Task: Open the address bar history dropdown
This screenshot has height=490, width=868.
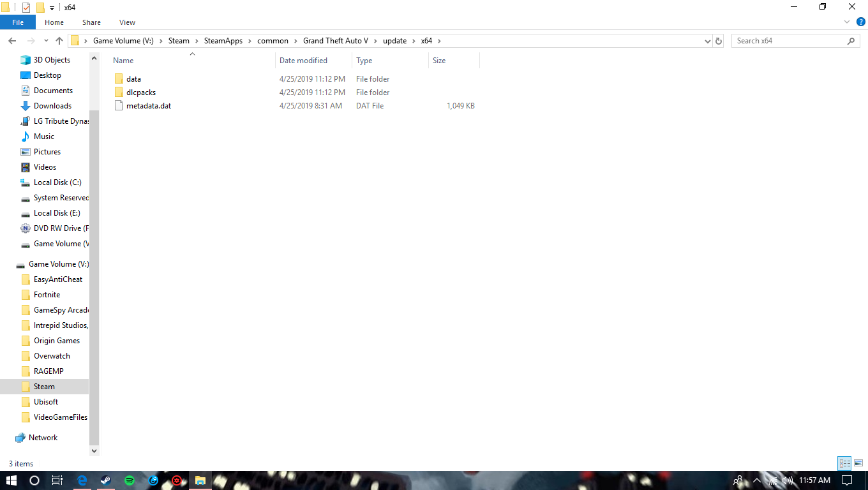Action: [707, 40]
